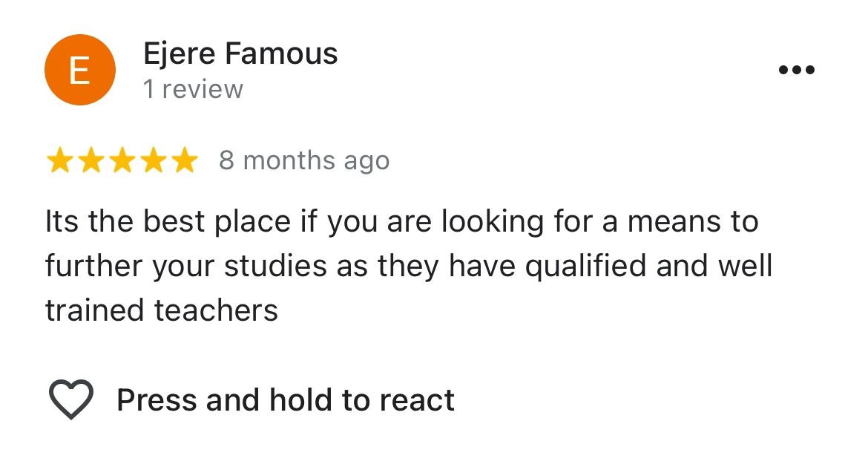This screenshot has height=470, width=868.
Task: Click the "1 review" count text
Action: [193, 89]
